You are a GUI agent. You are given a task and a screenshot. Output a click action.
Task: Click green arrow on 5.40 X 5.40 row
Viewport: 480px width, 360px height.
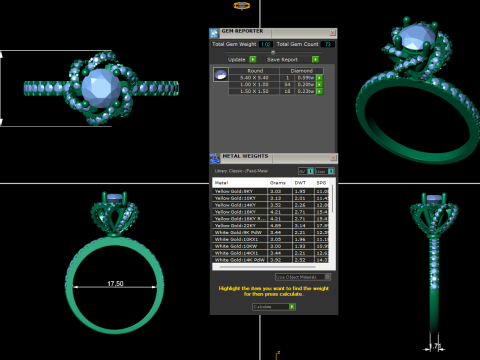tap(319, 78)
